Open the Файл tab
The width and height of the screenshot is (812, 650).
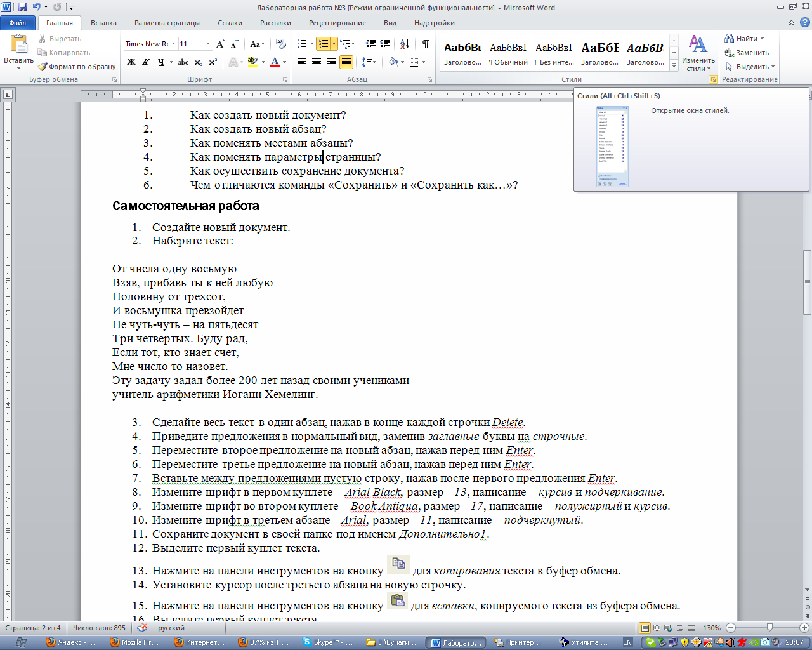pyautogui.click(x=18, y=23)
